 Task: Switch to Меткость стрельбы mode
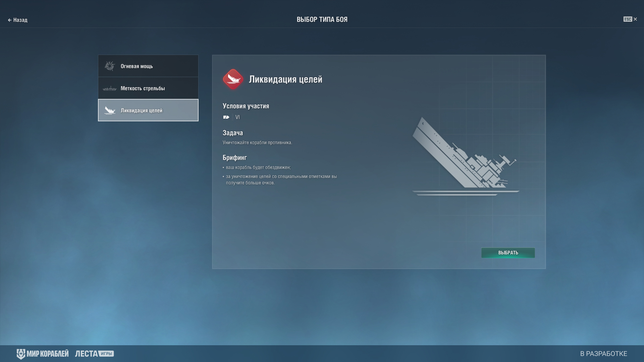pos(148,88)
